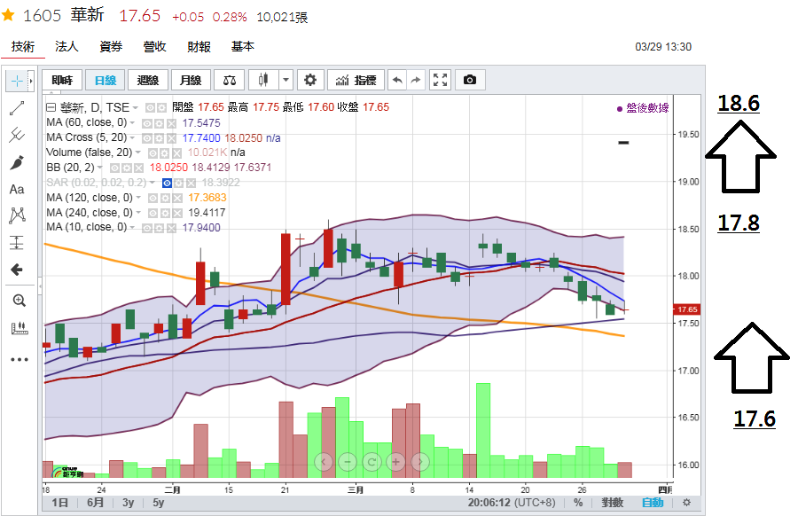Image resolution: width=798 pixels, height=532 pixels.
Task: Switch to 週線 weekly interval
Action: [148, 80]
